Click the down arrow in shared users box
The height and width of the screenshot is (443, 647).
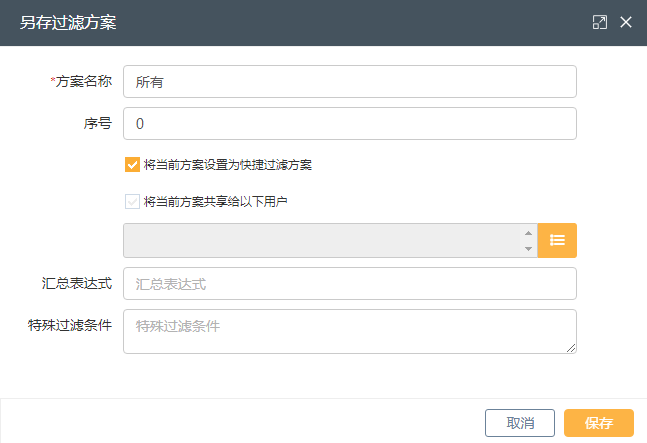coord(528,249)
